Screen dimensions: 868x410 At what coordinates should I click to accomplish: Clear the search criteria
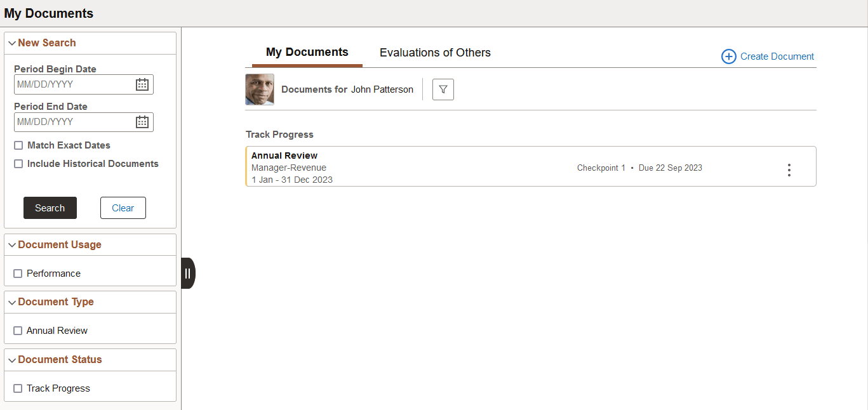coord(123,208)
